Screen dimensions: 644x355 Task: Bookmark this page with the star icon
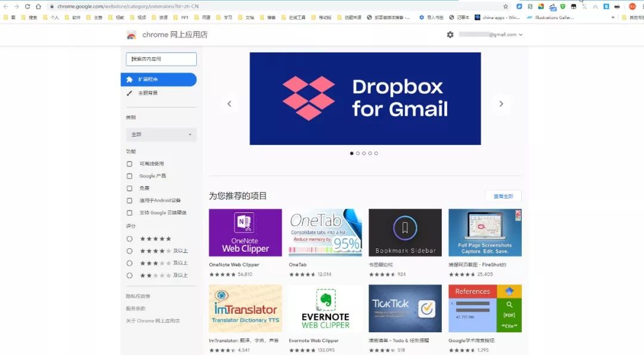point(506,7)
